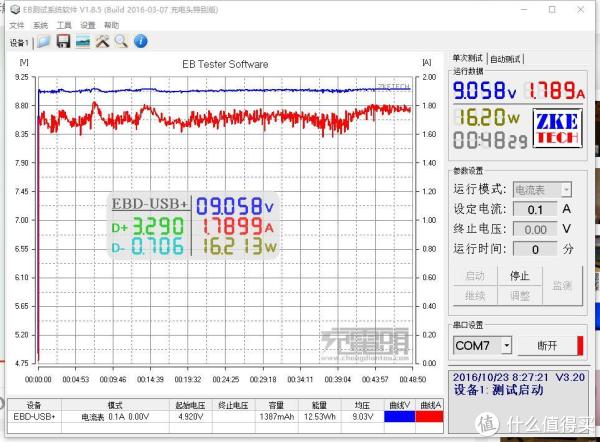Click the 00:48:29 elapsed time readout

point(490,140)
